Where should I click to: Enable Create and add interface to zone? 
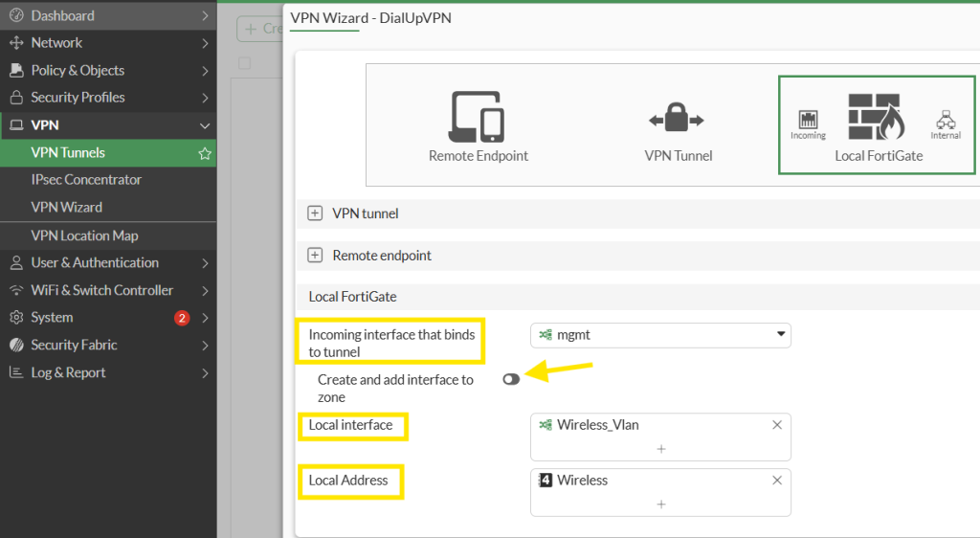pyautogui.click(x=511, y=379)
